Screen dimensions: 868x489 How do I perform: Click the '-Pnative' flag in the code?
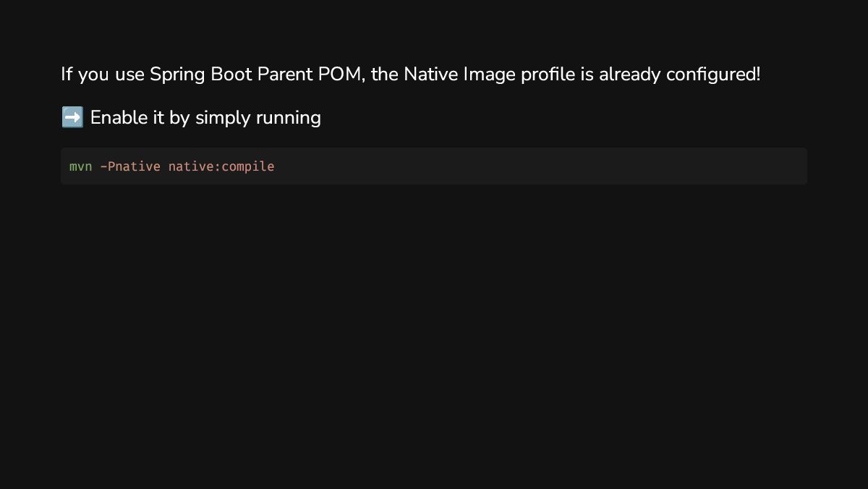click(130, 166)
